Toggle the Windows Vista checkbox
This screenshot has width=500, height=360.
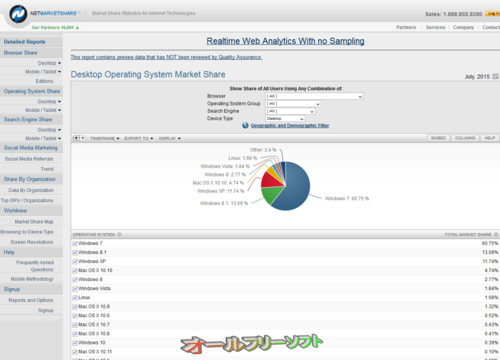tap(75, 289)
